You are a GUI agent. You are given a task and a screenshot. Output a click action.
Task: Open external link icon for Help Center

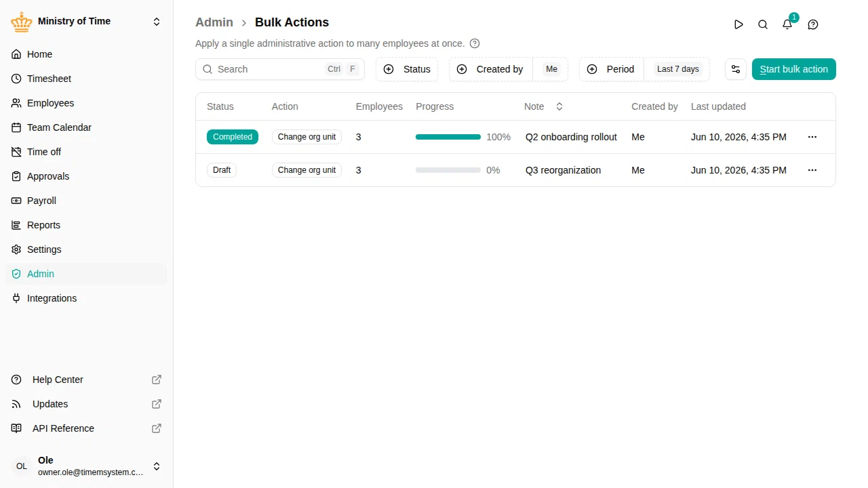pyautogui.click(x=157, y=380)
